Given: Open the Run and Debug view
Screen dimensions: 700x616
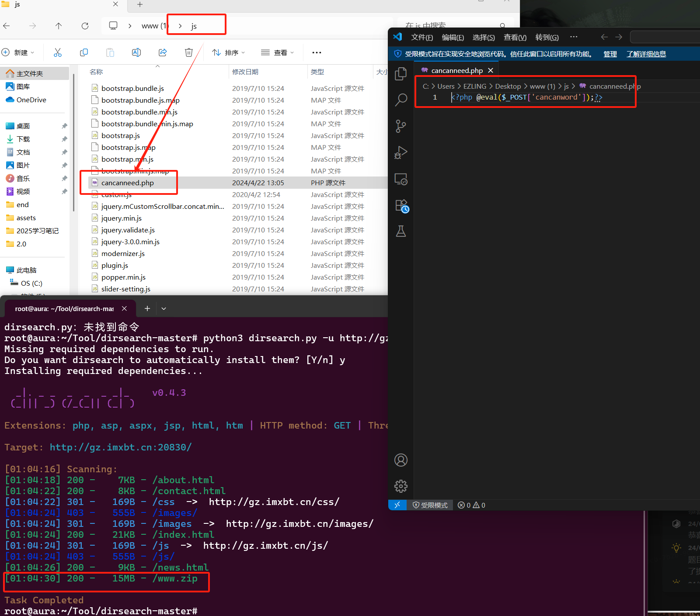Looking at the screenshot, I should pyautogui.click(x=400, y=152).
